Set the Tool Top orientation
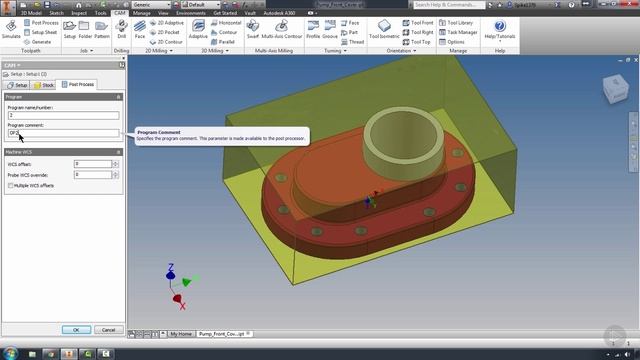Screen dimensions: 640x360 [x=416, y=42]
